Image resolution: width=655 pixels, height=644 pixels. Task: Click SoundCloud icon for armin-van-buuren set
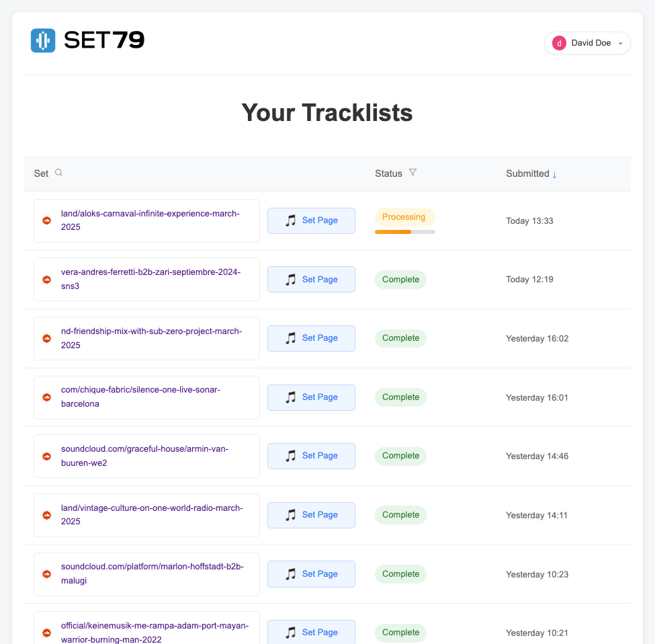tap(47, 456)
